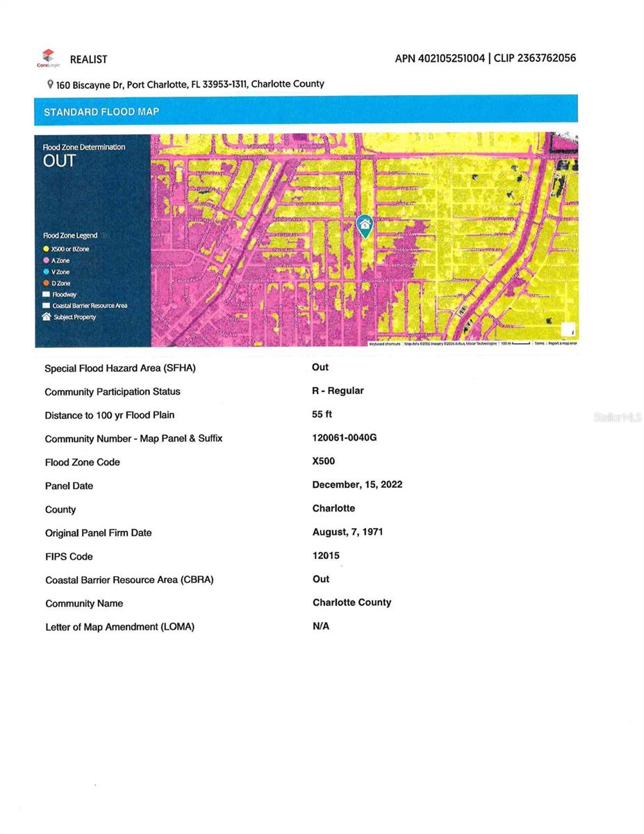Click the 100 m map scale indicator
Image resolution: width=644 pixels, height=834 pixels.
point(514,343)
